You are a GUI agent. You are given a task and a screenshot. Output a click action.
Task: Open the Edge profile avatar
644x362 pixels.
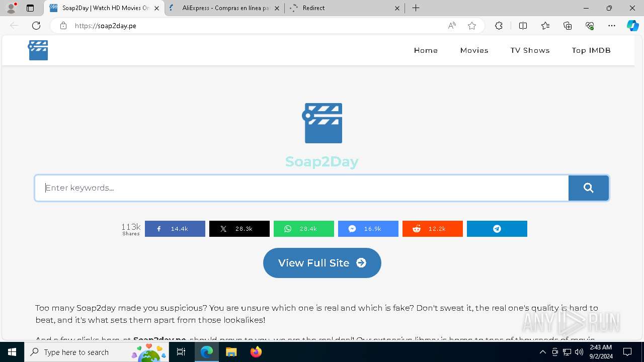[11, 8]
